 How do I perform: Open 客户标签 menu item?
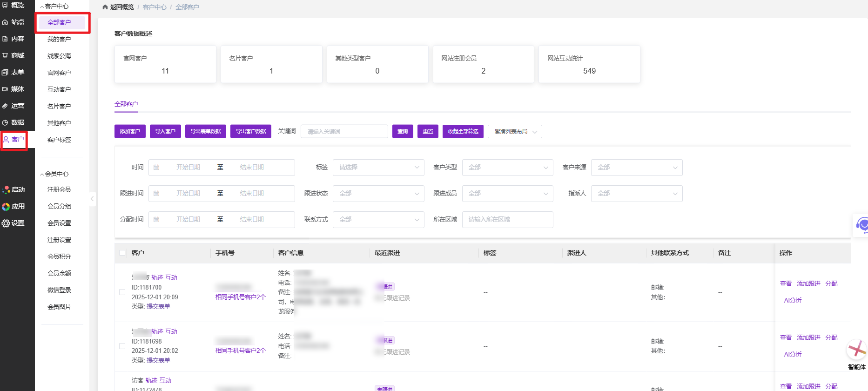pos(59,140)
